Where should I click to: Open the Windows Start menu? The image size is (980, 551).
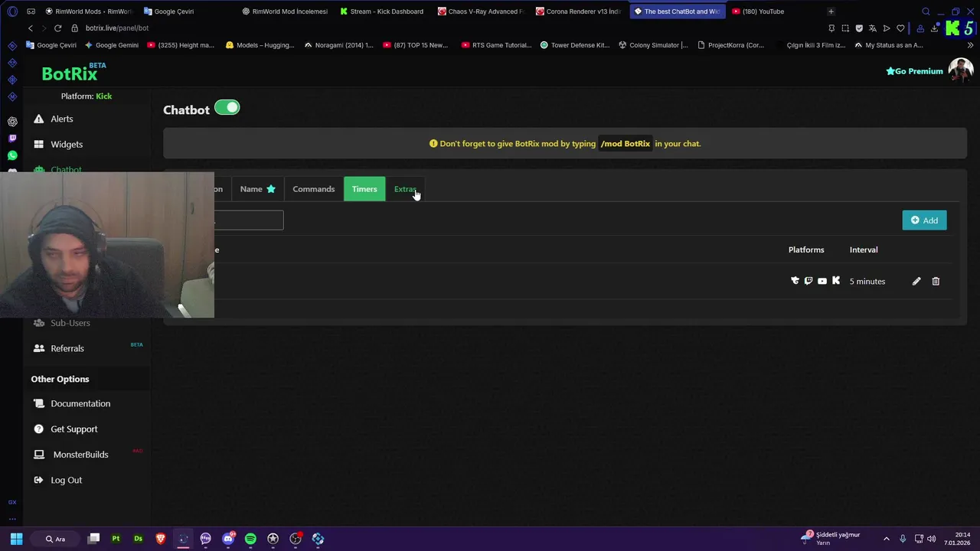click(x=16, y=539)
